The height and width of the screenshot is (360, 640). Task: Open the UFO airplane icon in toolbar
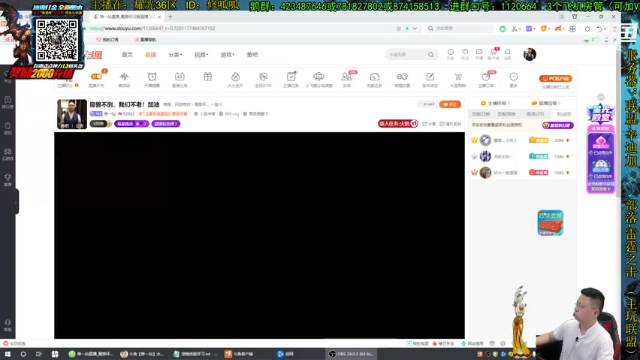tap(319, 77)
